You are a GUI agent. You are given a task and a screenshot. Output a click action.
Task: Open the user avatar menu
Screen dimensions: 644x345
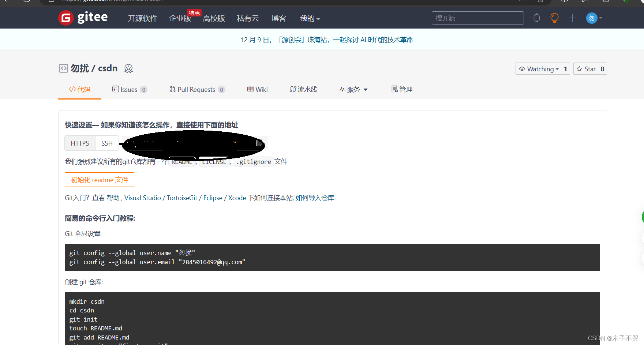(x=592, y=18)
